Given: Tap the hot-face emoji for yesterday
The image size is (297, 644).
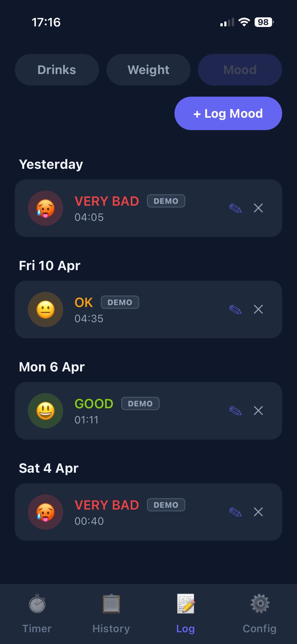Looking at the screenshot, I should [45, 208].
